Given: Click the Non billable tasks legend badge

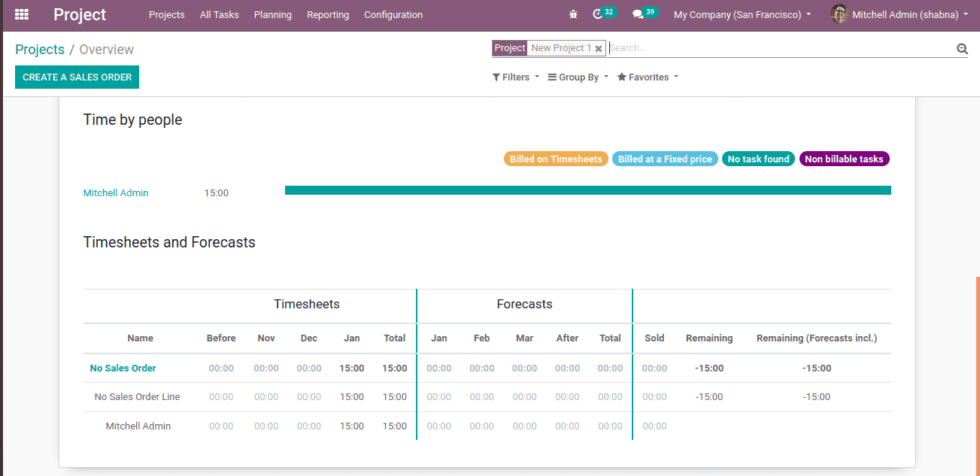Looking at the screenshot, I should [844, 159].
